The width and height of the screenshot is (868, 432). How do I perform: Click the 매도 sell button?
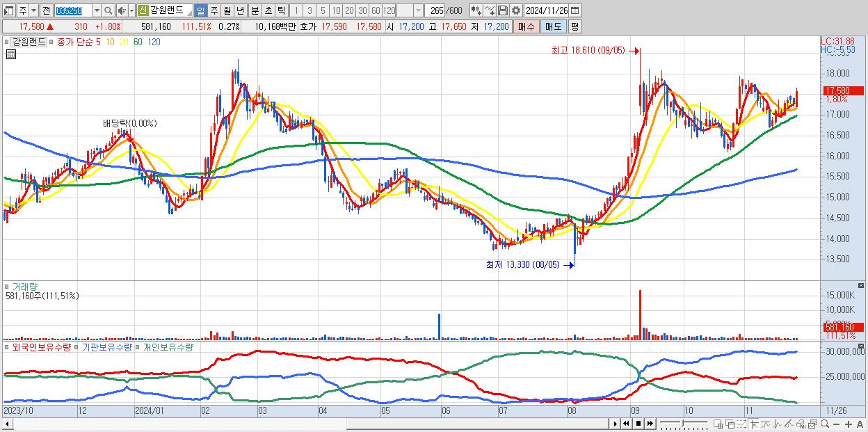pyautogui.click(x=553, y=26)
